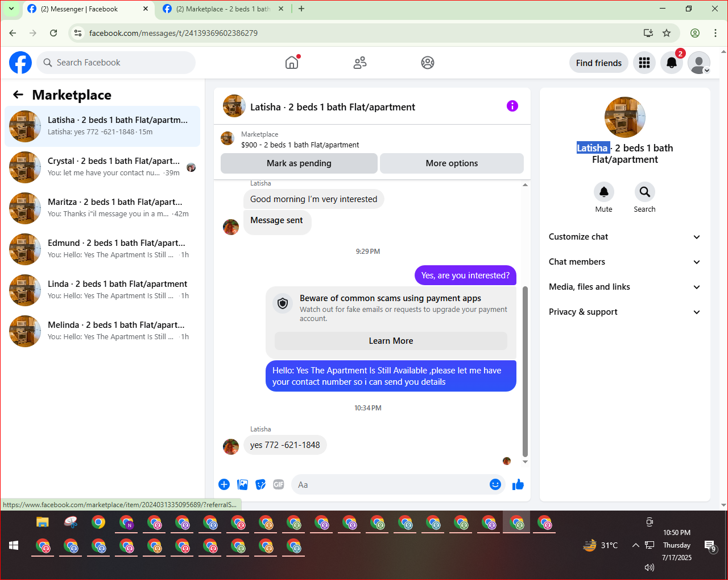728x580 pixels.
Task: Click the install app icon in address bar
Action: (648, 33)
